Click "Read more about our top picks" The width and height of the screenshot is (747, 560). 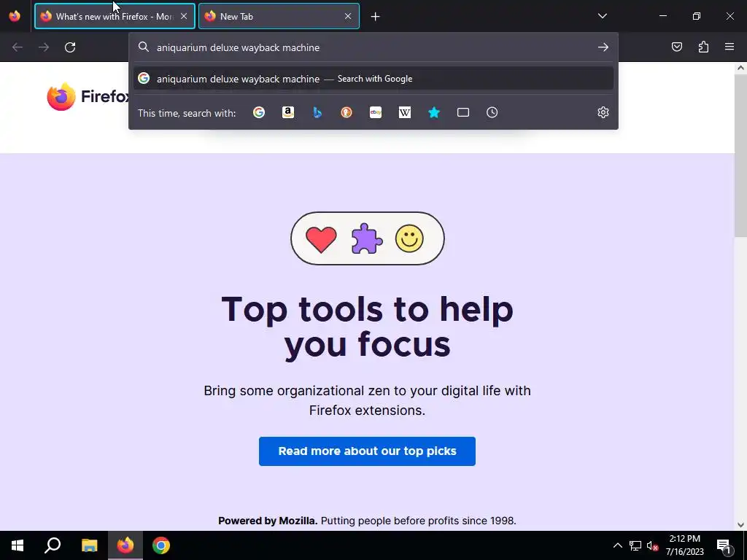[x=367, y=451]
